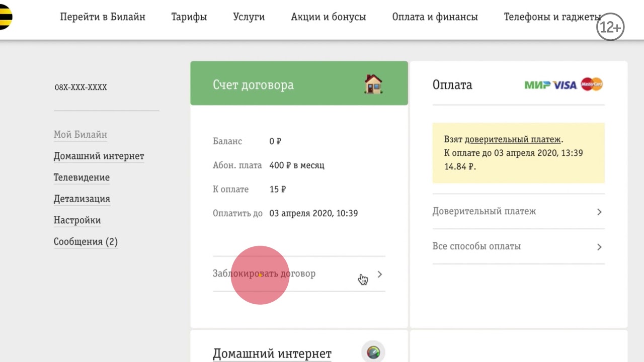This screenshot has height=362, width=644.
Task: Click the account number 08X-XXX-XXXX
Action: [x=81, y=87]
